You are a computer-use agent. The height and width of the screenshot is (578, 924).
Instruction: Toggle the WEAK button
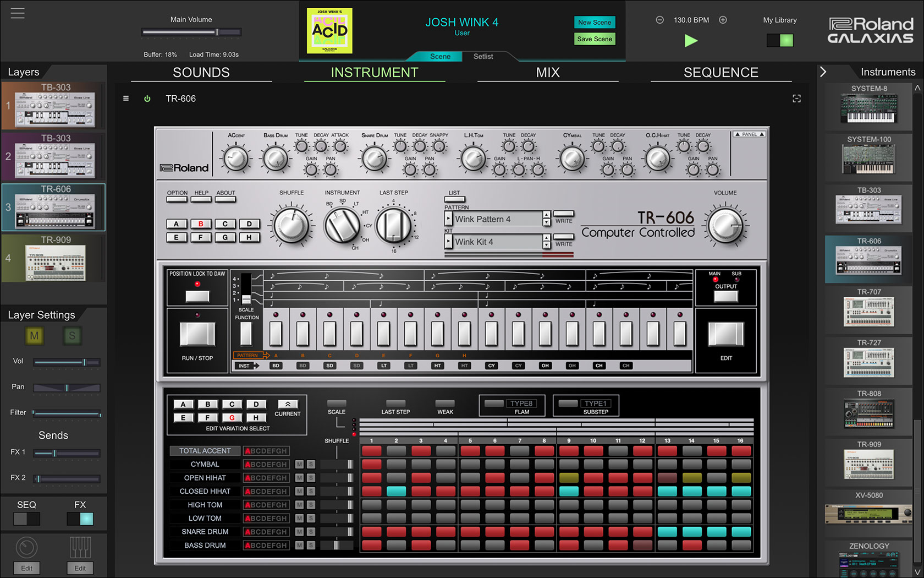coord(445,403)
